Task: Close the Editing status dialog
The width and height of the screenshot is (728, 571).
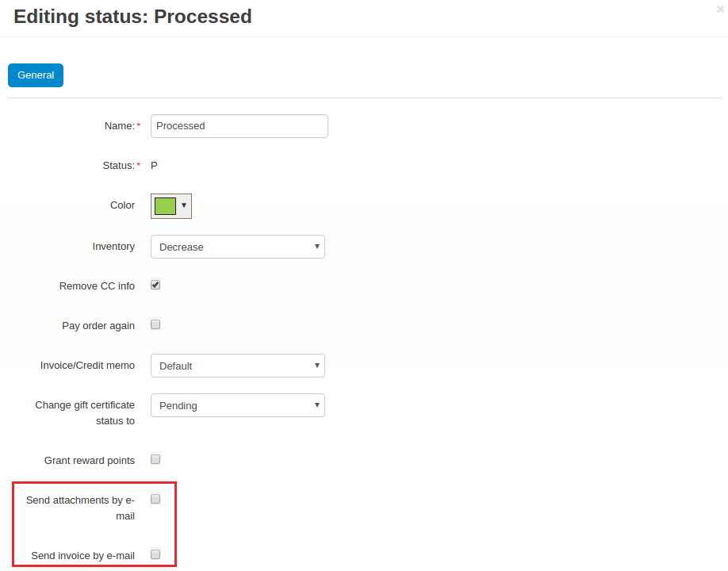Action: tap(720, 9)
